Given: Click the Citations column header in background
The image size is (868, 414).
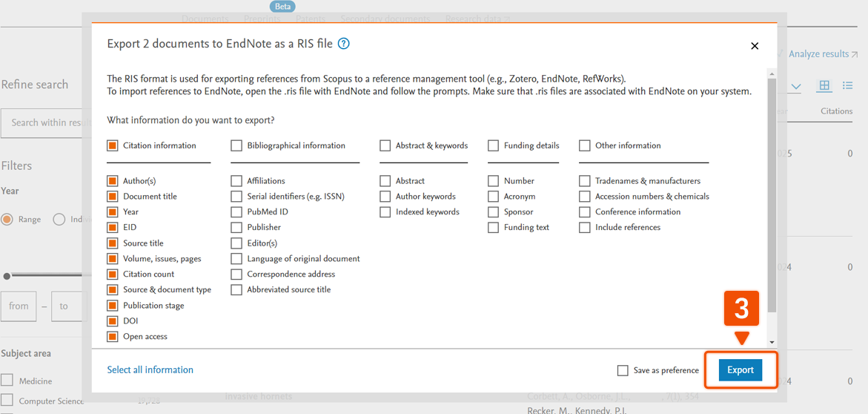Looking at the screenshot, I should [x=836, y=111].
